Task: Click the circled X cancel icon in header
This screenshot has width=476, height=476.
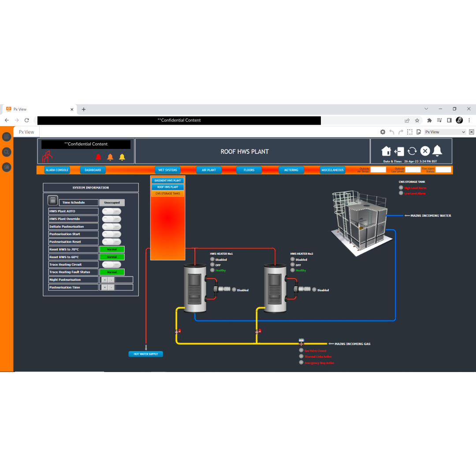Action: click(425, 151)
